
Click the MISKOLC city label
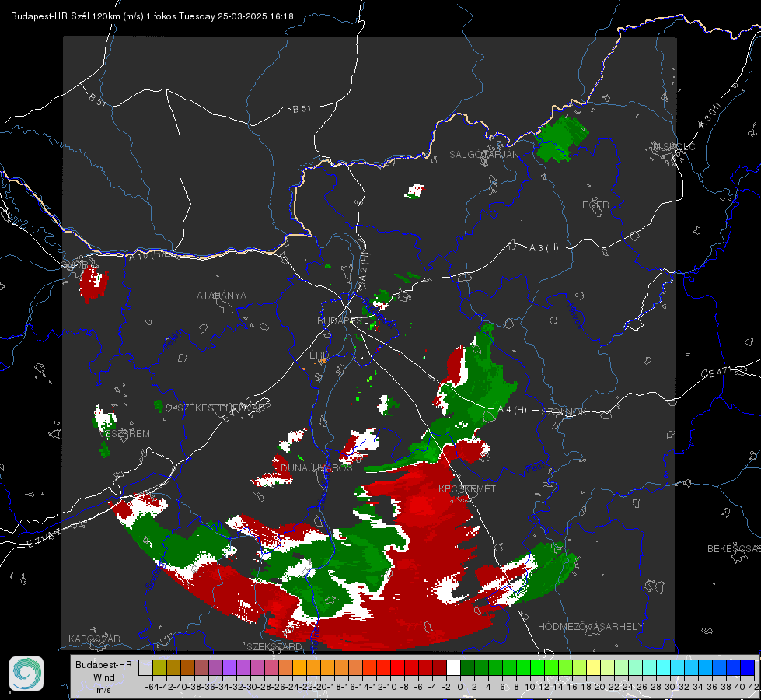(674, 146)
